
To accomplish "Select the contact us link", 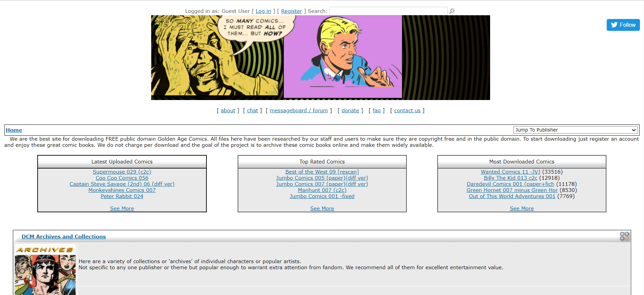I will (407, 111).
